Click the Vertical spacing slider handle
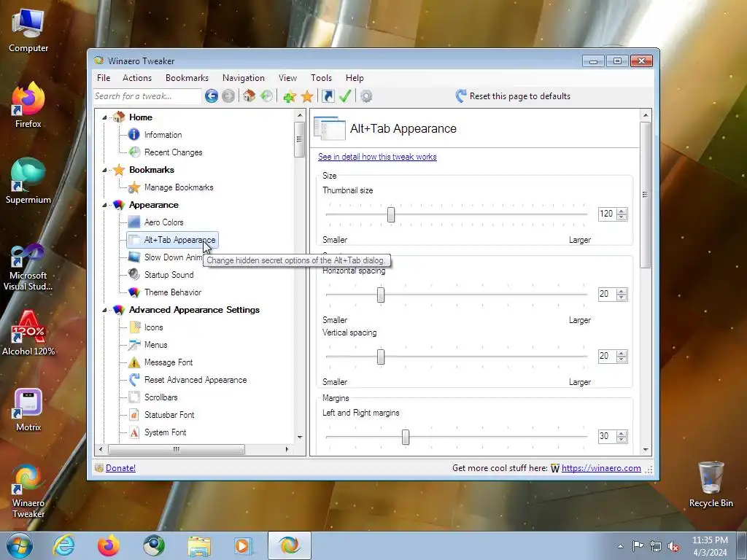 click(x=381, y=357)
